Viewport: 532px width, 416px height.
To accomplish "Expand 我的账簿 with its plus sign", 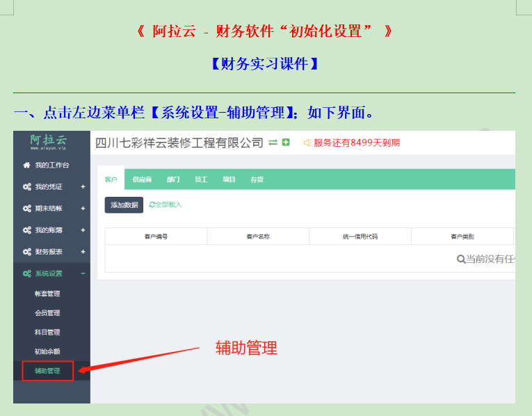I will [x=83, y=230].
